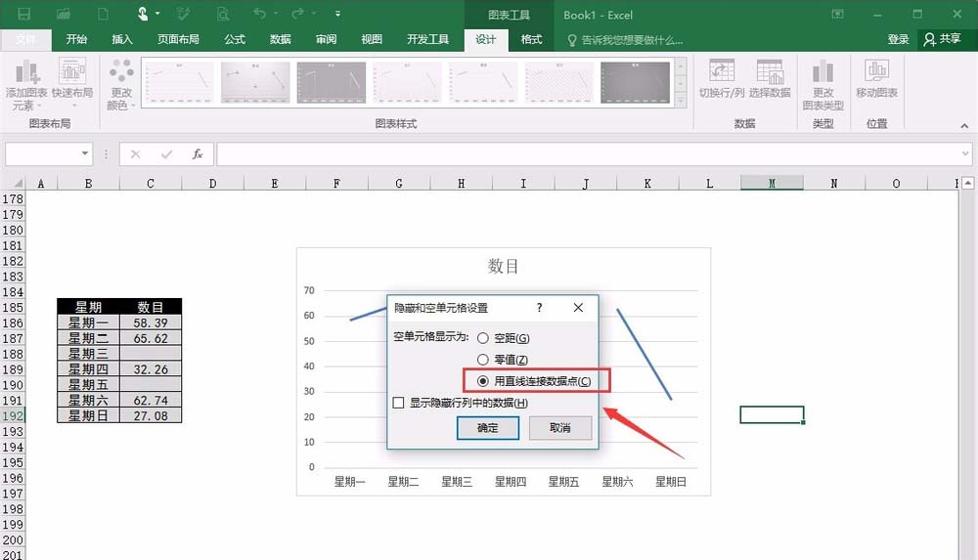
Task: Switch to the Home (开始) tab
Action: tap(76, 39)
